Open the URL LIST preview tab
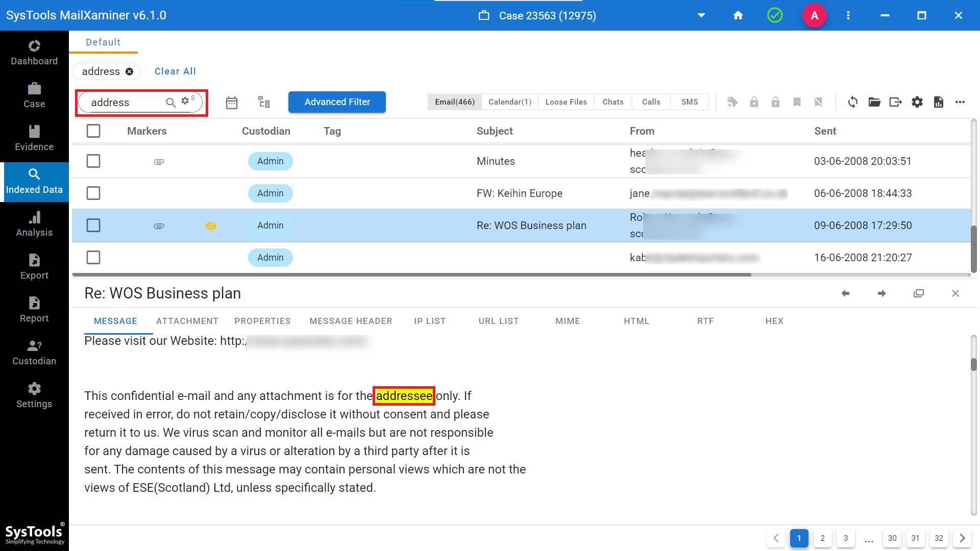 pos(499,321)
